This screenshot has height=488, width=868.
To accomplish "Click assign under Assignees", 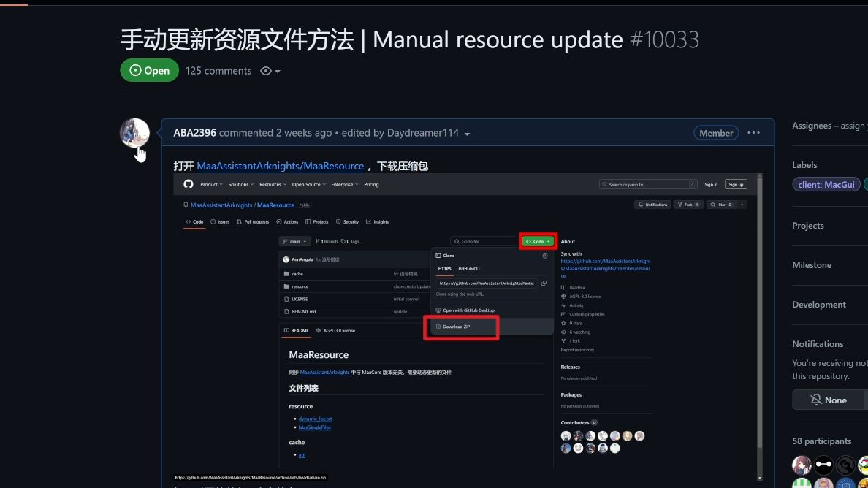I will (x=853, y=126).
